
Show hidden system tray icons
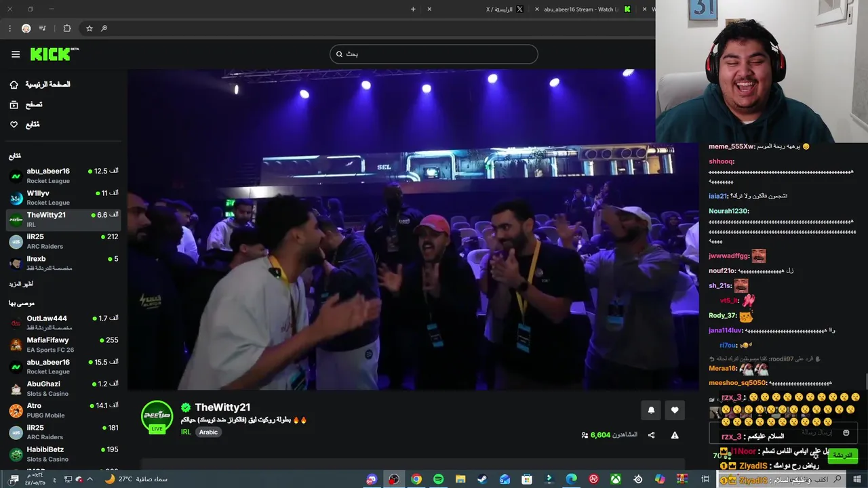90,479
